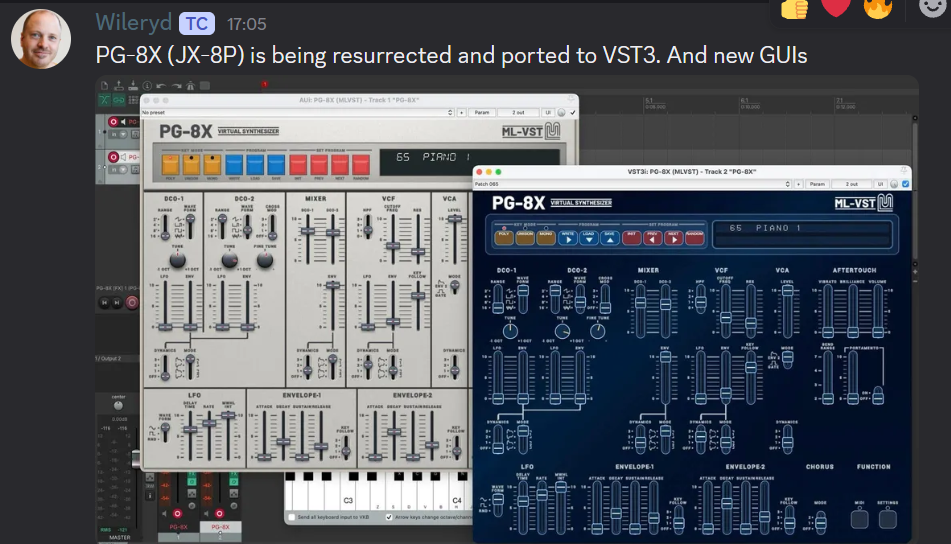Toggle bypass checkbox in VST3i plugin window
The height and width of the screenshot is (544, 951).
(906, 184)
